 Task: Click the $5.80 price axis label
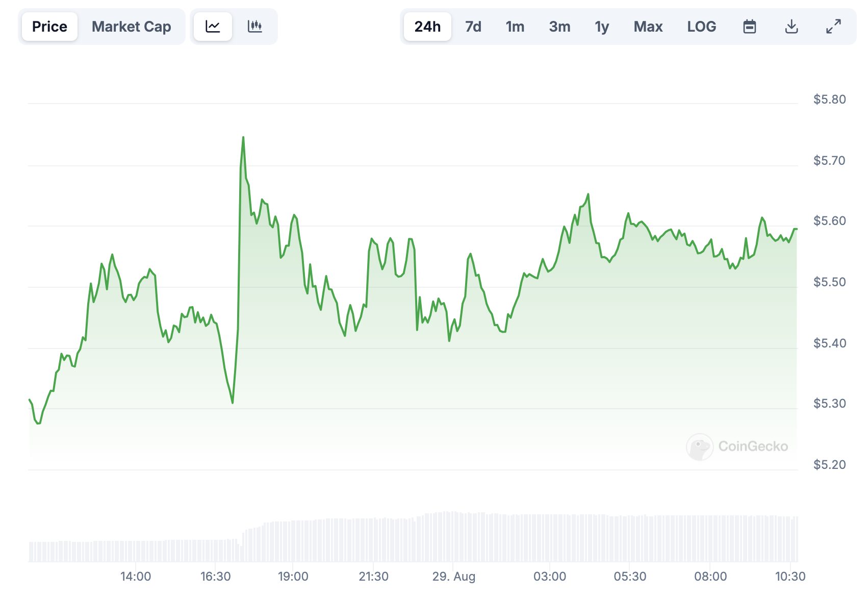coord(830,99)
